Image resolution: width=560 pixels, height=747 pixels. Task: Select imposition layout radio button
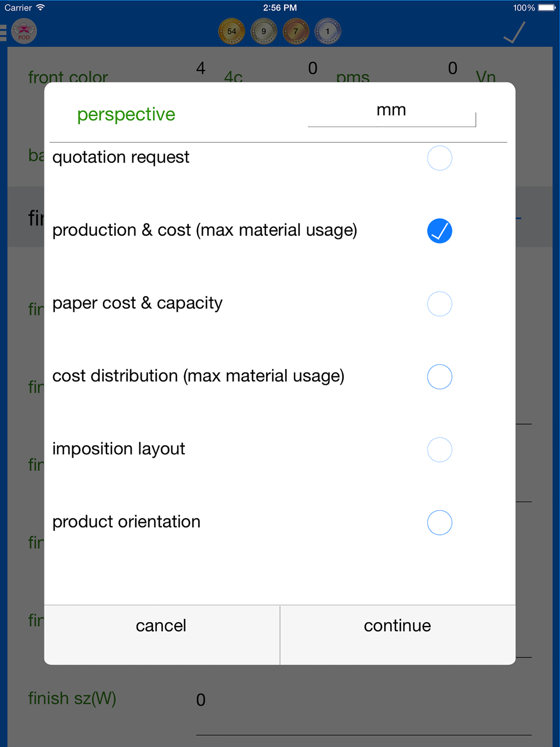tap(440, 450)
